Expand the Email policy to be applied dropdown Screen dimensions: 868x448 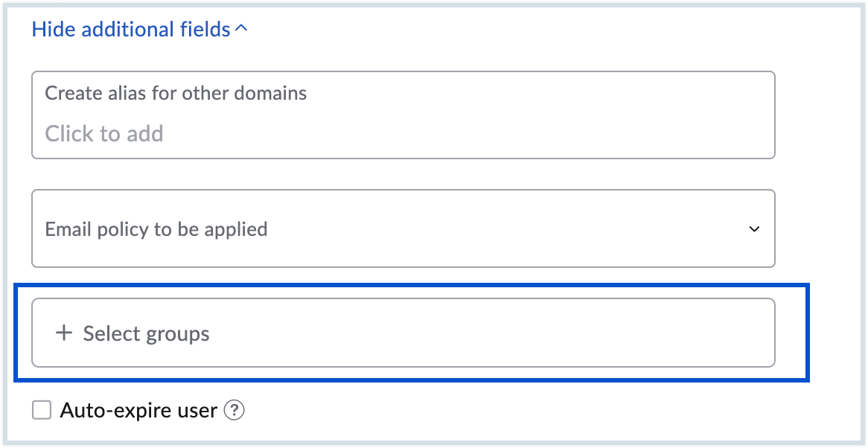[403, 228]
